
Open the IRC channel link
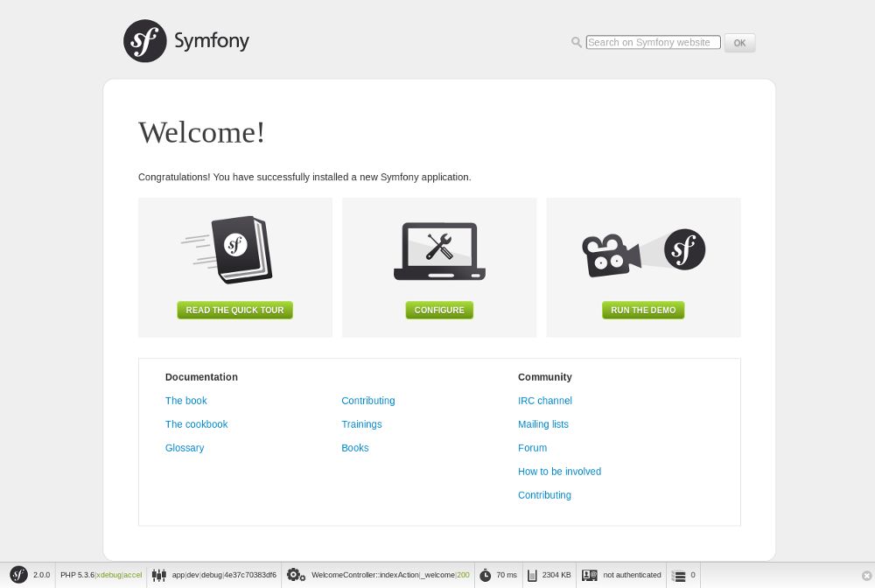click(544, 401)
